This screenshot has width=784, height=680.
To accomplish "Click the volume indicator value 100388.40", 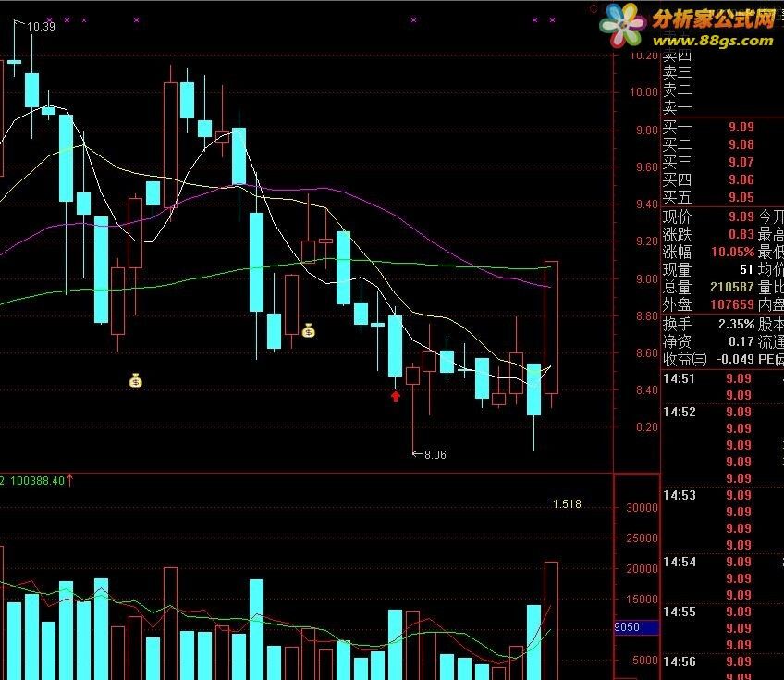I will 38,481.
